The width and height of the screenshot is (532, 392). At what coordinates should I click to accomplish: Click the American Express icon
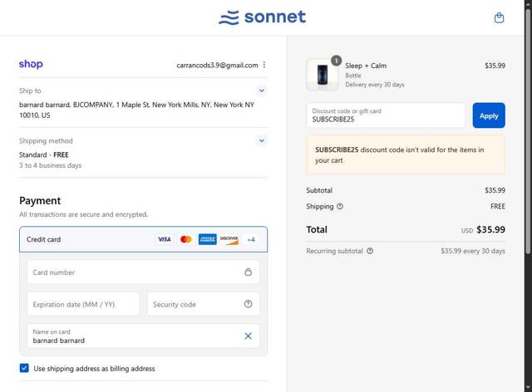(207, 239)
